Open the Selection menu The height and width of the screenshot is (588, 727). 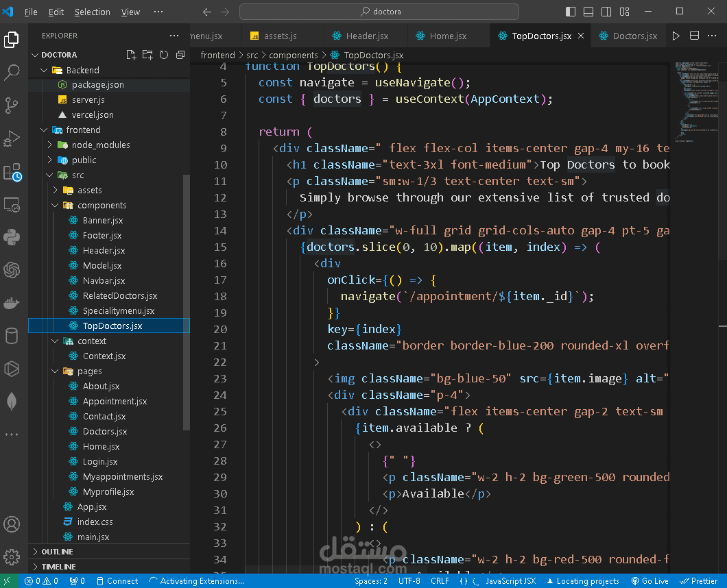pyautogui.click(x=92, y=12)
